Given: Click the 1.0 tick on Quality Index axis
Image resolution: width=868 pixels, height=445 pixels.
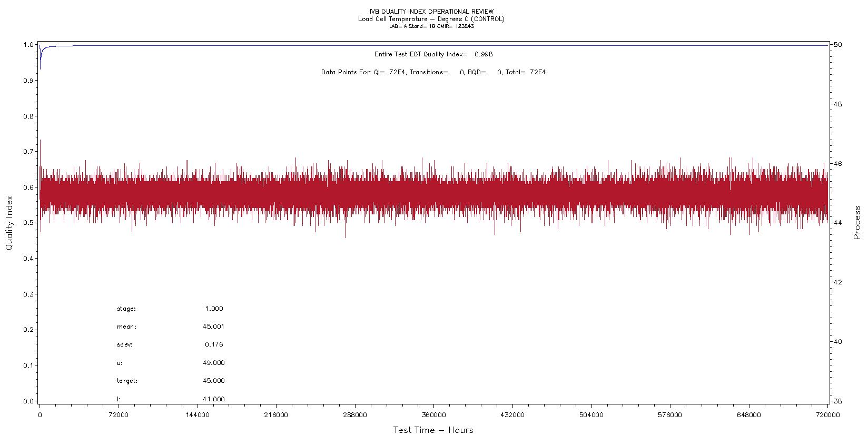Looking at the screenshot, I should point(29,45).
